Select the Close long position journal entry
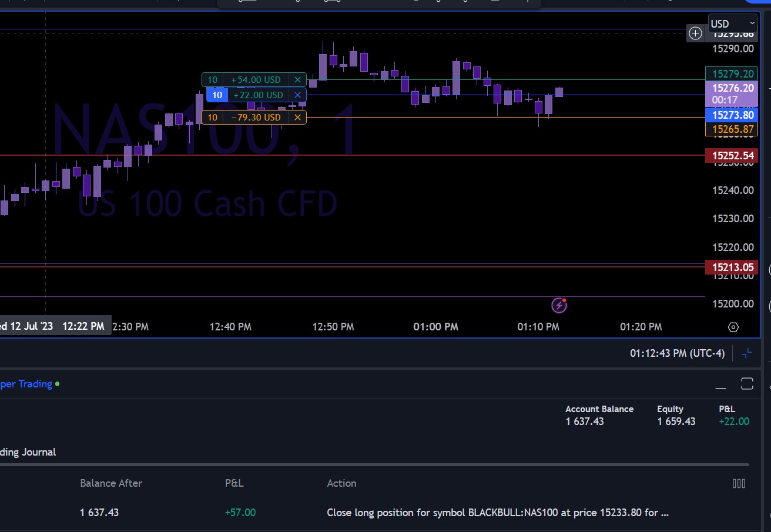This screenshot has width=771, height=532. [497, 513]
